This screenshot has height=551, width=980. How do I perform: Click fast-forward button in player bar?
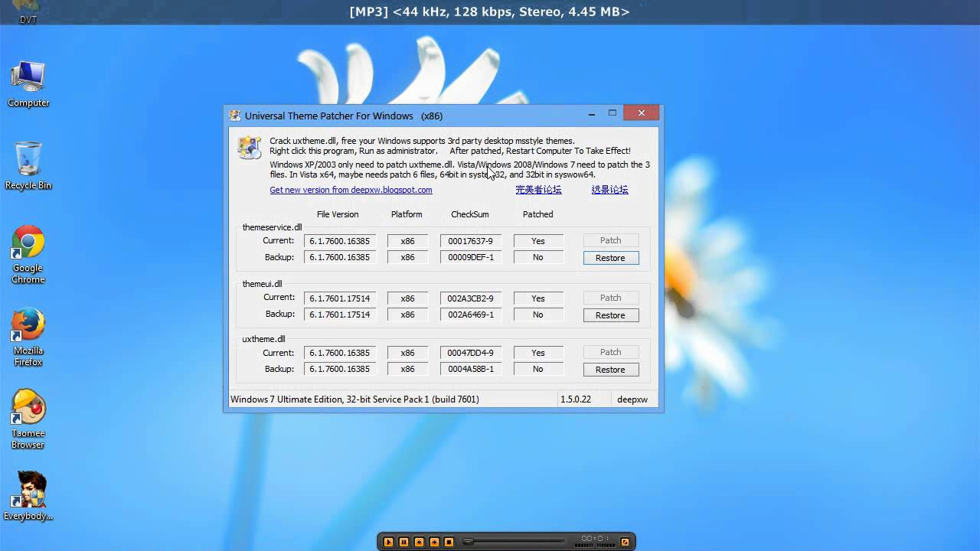434,542
